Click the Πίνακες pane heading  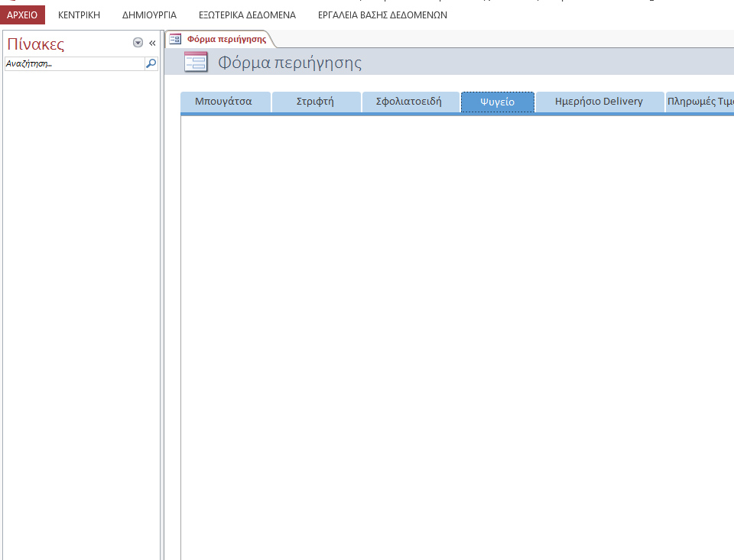click(36, 44)
